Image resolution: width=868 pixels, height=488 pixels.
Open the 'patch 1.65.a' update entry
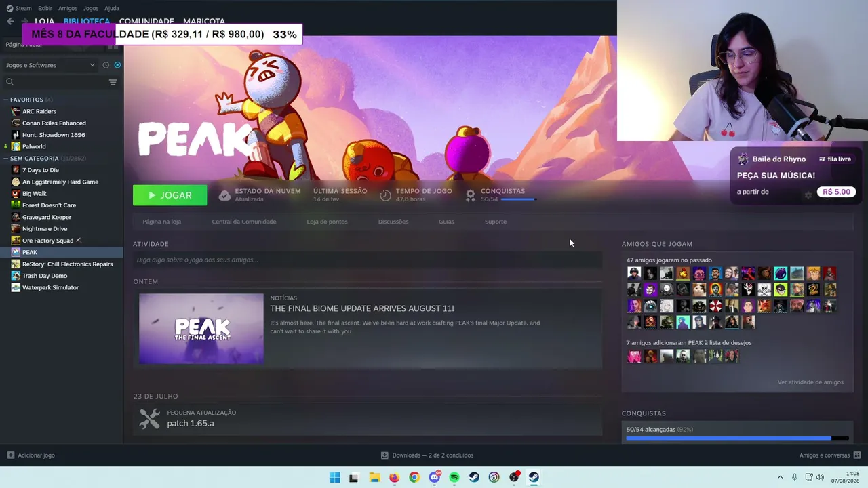pyautogui.click(x=191, y=423)
